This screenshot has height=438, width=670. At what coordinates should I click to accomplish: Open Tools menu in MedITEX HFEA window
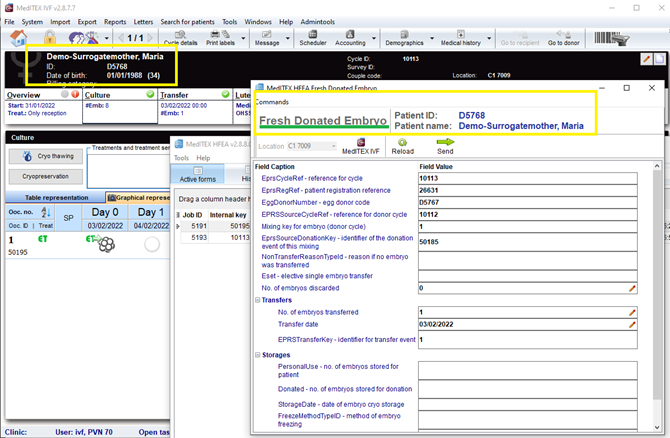181,158
